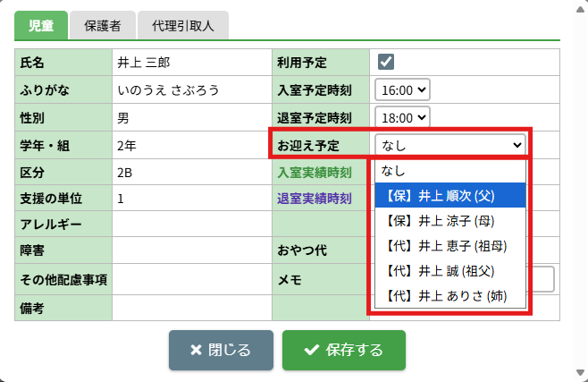The height and width of the screenshot is (382, 588).
Task: Toggle the 利用予定 checkbox
Action: coord(386,62)
